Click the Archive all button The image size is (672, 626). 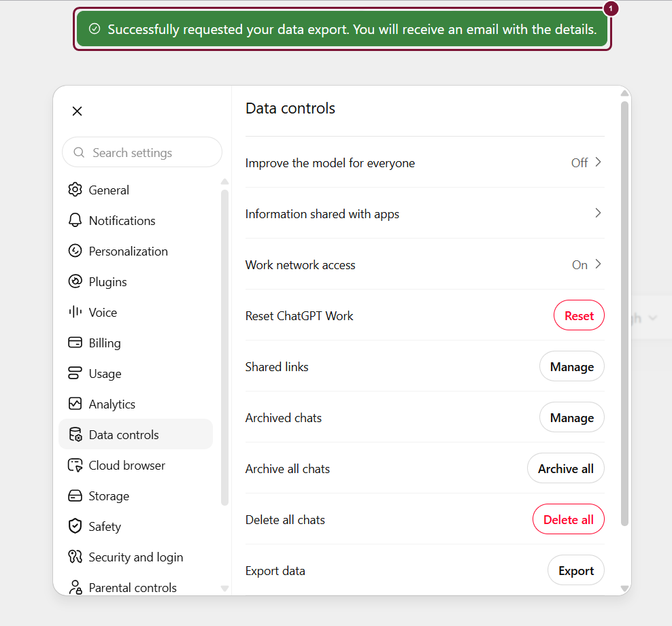point(566,468)
